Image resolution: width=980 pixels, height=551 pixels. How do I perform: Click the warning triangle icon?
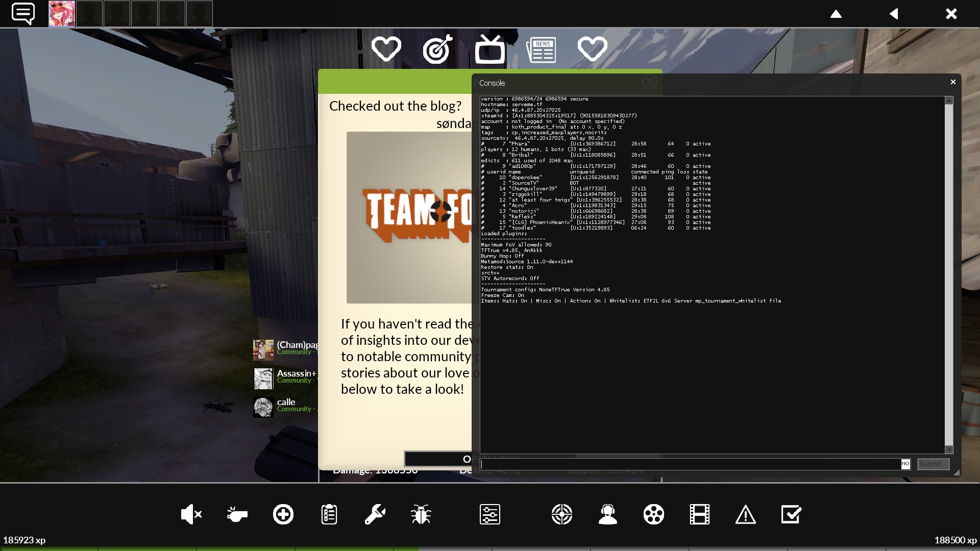(746, 514)
